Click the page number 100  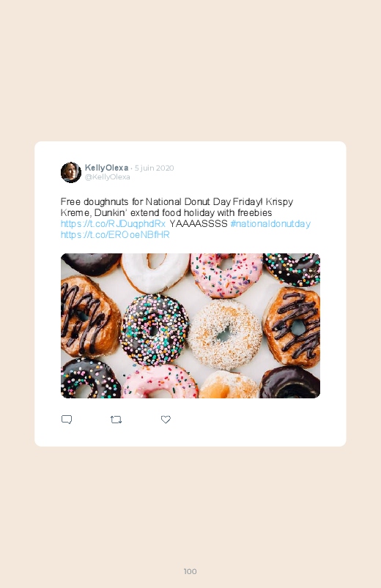click(x=190, y=571)
